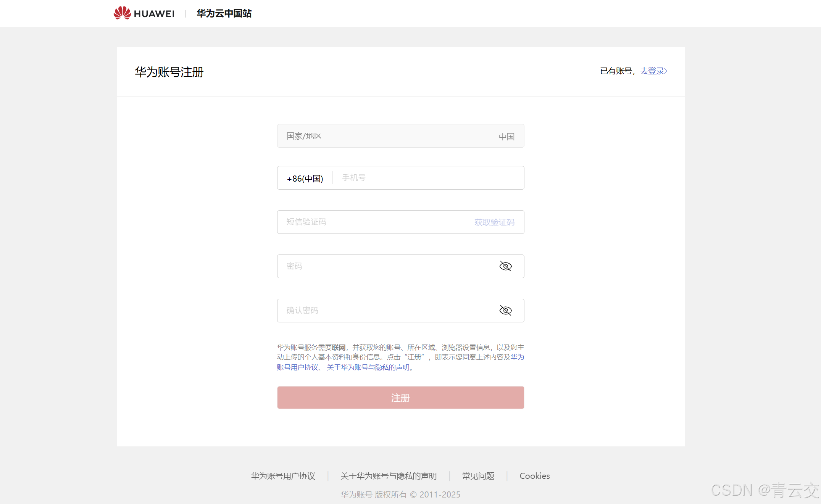Viewport: 821px width, 504px height.
Task: Open footer link 常见问题
Action: pos(478,476)
